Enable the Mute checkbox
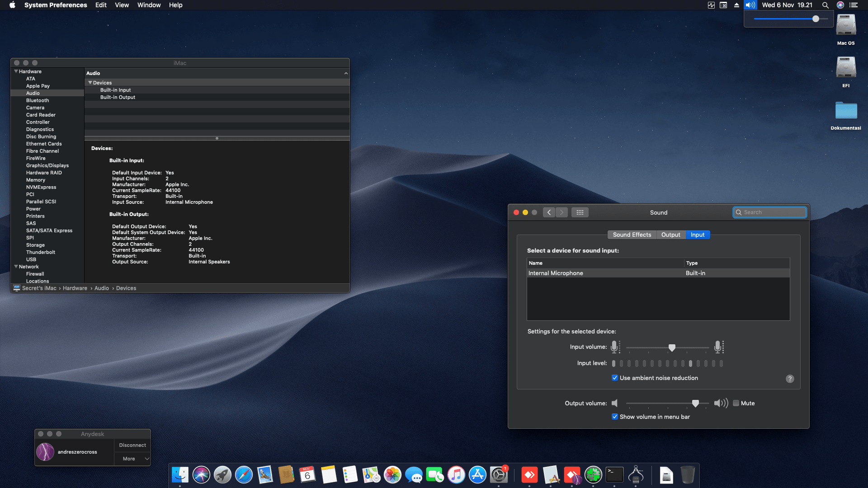Image resolution: width=868 pixels, height=488 pixels. [736, 403]
